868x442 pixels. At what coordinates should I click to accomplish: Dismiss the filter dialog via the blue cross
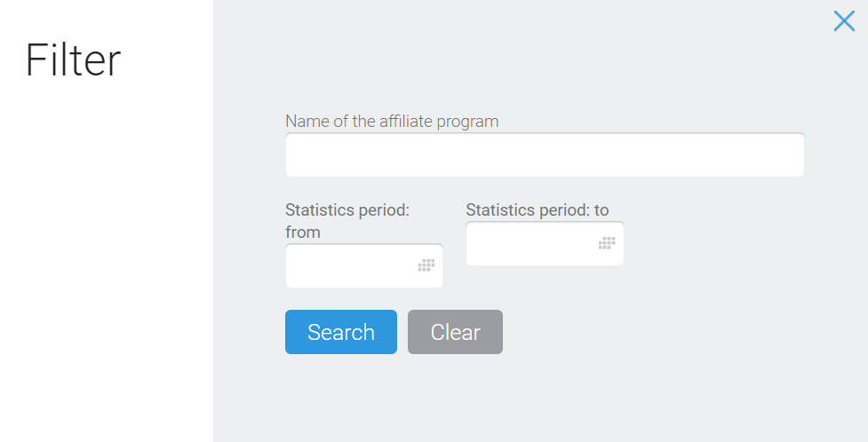tap(844, 21)
